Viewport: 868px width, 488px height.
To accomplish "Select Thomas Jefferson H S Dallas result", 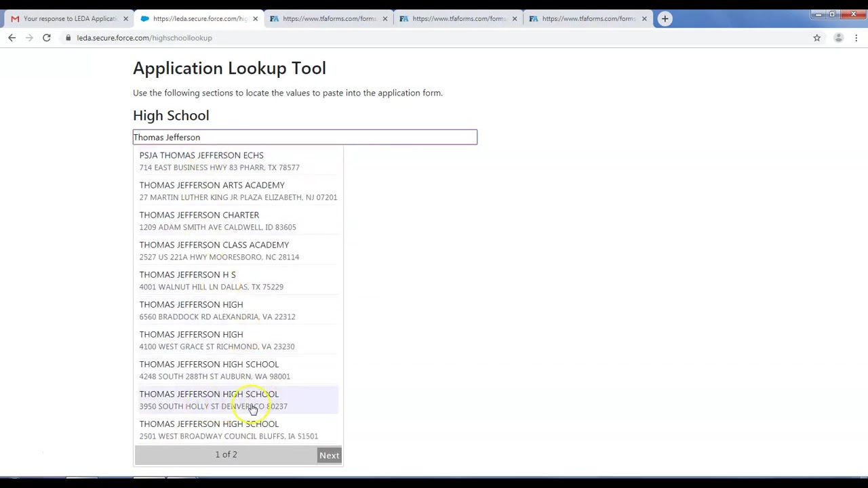I will click(238, 281).
